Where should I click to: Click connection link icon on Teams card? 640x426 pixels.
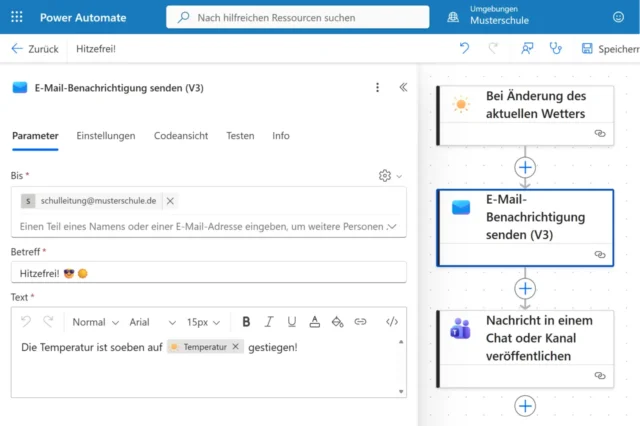point(600,375)
